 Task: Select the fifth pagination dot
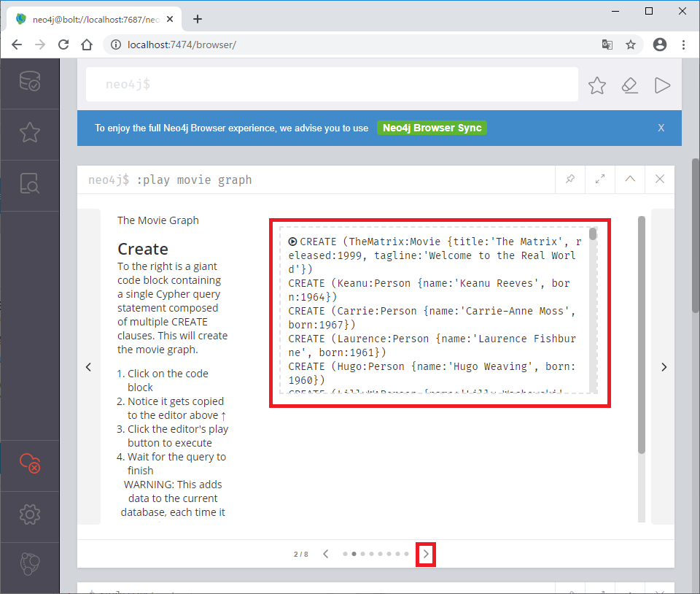click(x=381, y=554)
